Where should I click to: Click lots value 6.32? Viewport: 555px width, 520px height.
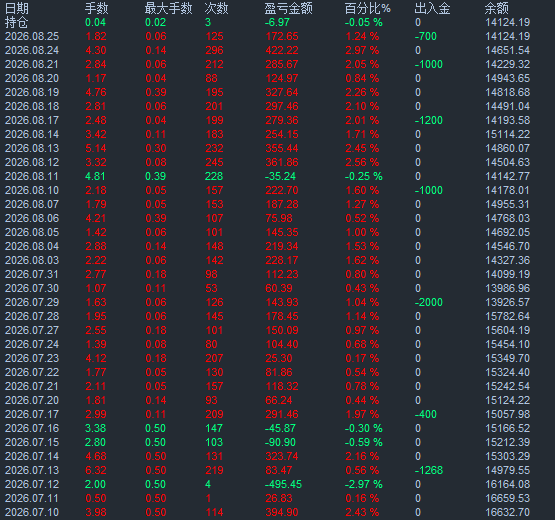[x=96, y=470]
